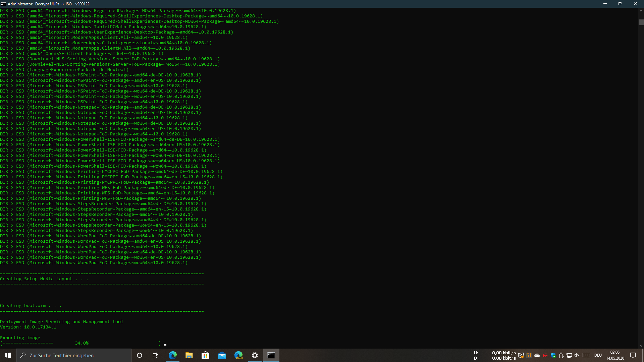Click the console scrollbar up arrow
This screenshot has width=644, height=362.
(641, 11)
